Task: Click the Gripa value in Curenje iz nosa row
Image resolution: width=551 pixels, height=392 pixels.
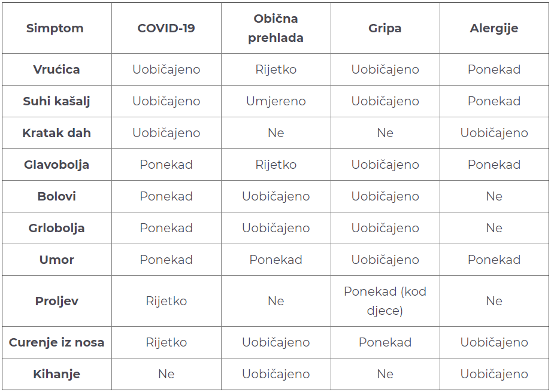Action: click(385, 342)
